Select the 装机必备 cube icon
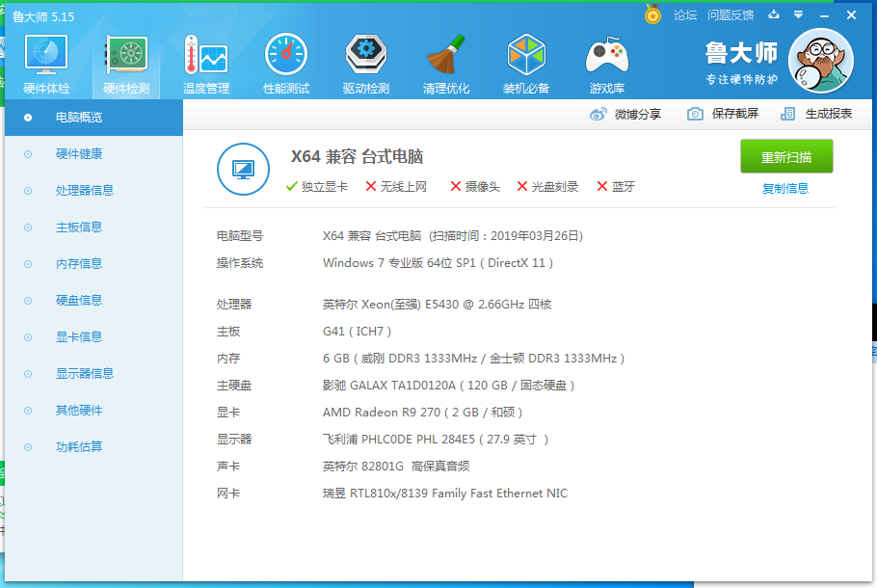Viewport: 877px width, 588px height. click(x=526, y=54)
